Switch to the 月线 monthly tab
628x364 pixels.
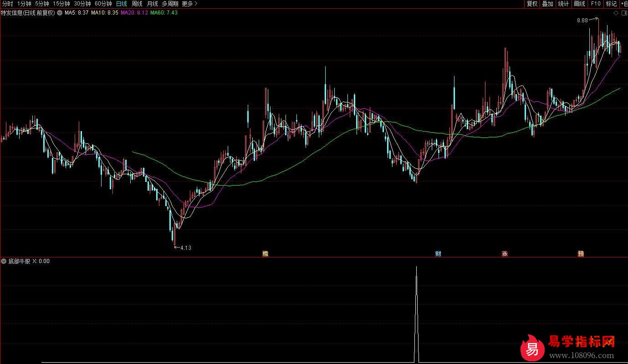click(x=152, y=4)
